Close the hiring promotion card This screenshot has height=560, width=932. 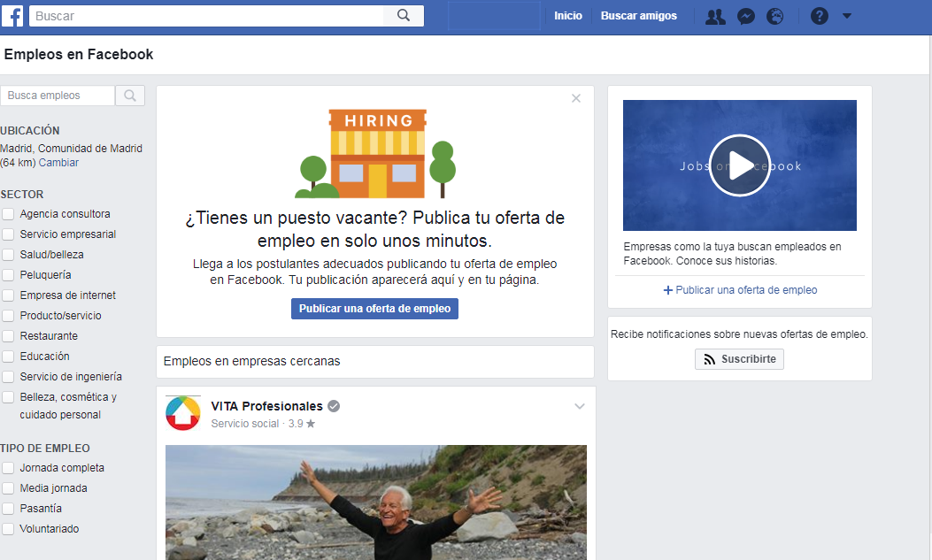point(576,98)
